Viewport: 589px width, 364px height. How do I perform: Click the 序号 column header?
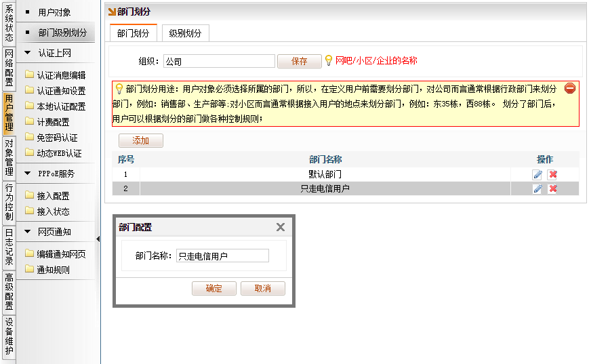coord(126,159)
